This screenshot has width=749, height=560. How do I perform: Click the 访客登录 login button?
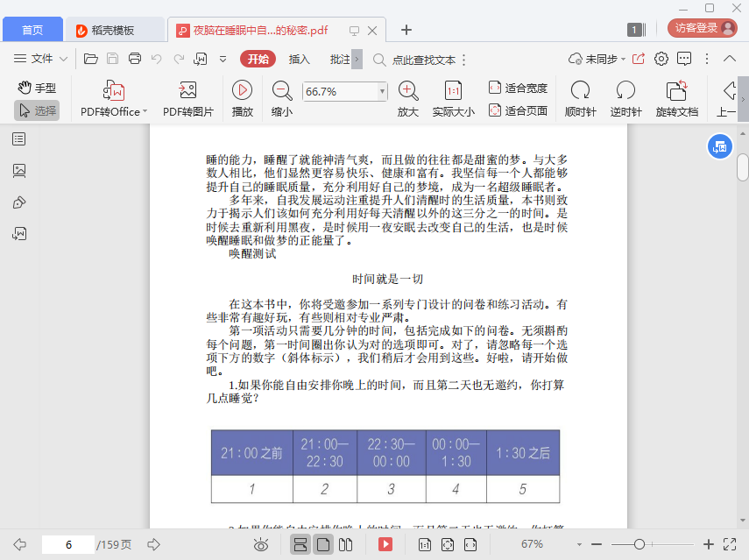[703, 28]
